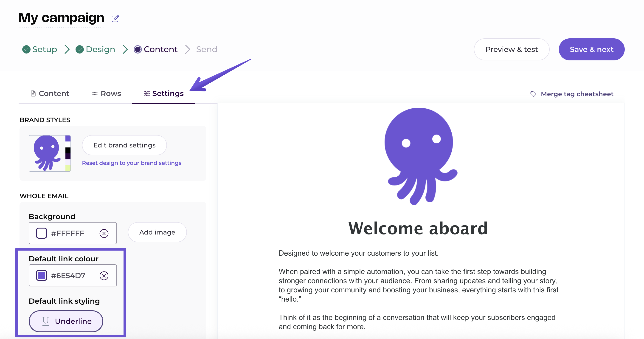
Task: Open the Preview & test button
Action: [x=511, y=50]
